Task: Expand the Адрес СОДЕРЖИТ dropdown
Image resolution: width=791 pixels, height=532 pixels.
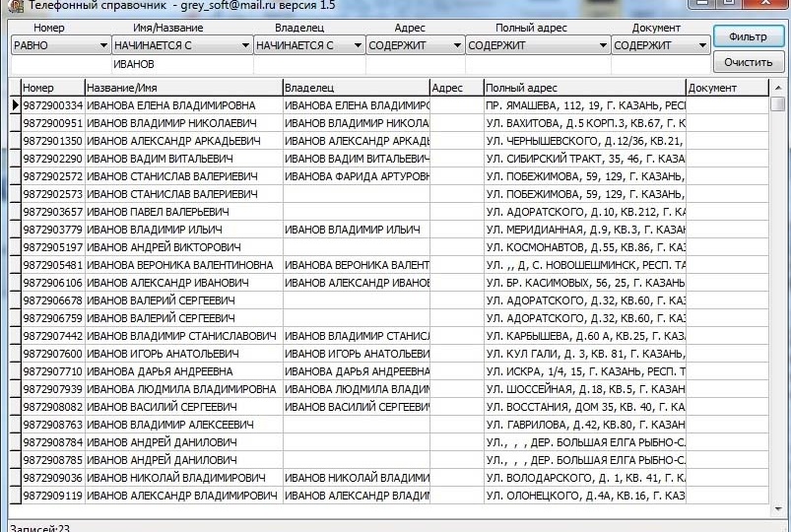Action: pyautogui.click(x=415, y=45)
